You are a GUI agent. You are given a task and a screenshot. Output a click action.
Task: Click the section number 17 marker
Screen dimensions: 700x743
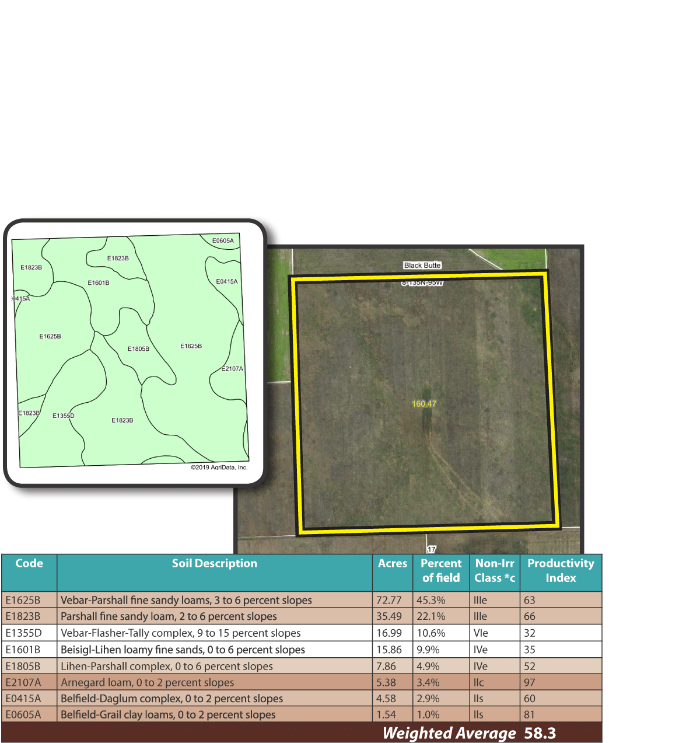click(432, 549)
